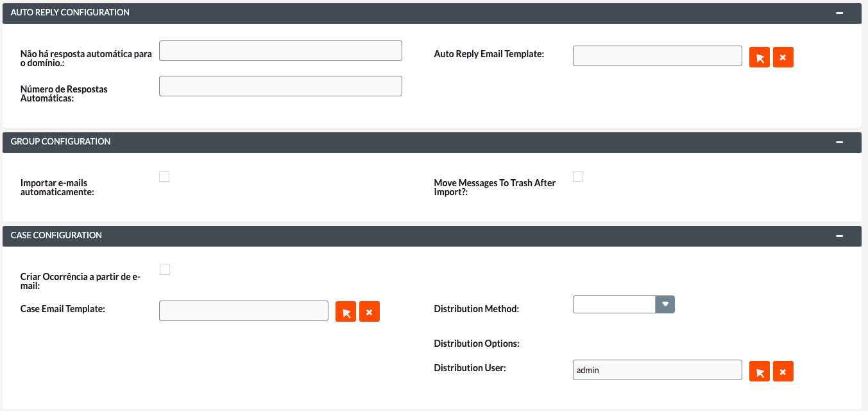Open selector for Auto Reply Email Template

click(x=760, y=57)
